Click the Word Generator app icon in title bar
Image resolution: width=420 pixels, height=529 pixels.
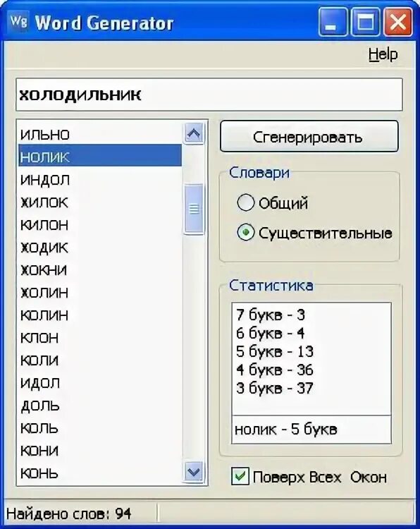(x=18, y=22)
